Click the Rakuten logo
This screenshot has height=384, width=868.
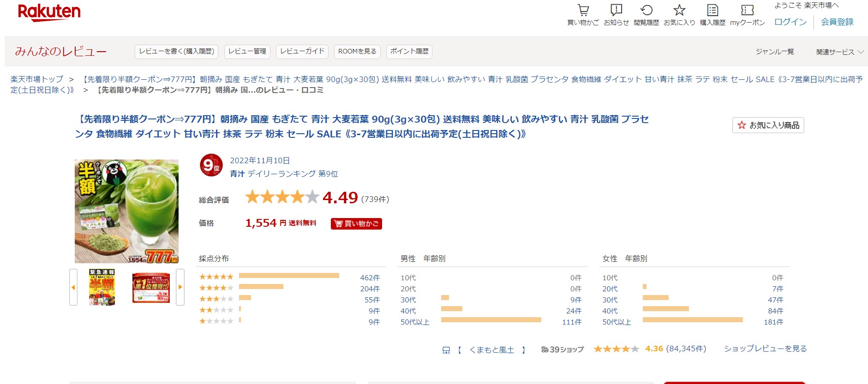(49, 12)
